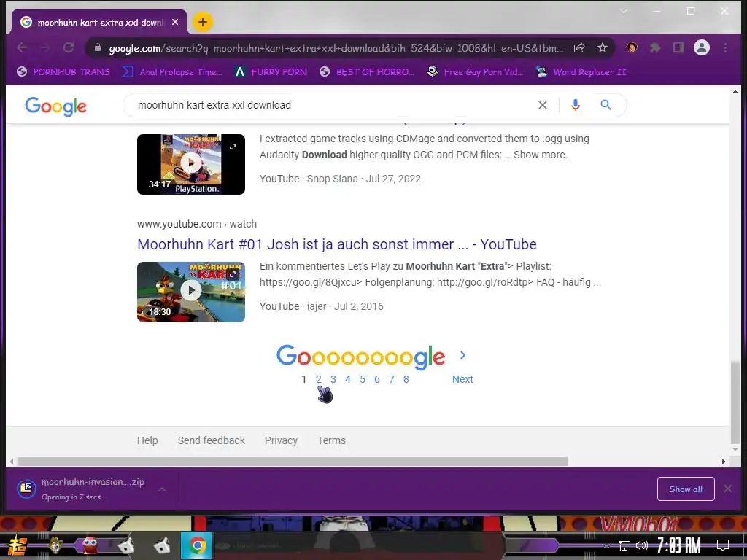Open Moorhuhn Kart #01 Josh video result

tap(337, 244)
